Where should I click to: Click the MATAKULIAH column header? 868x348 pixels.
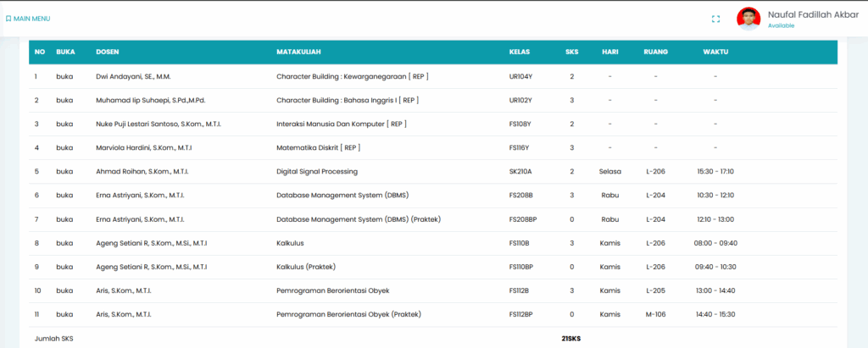(x=299, y=52)
